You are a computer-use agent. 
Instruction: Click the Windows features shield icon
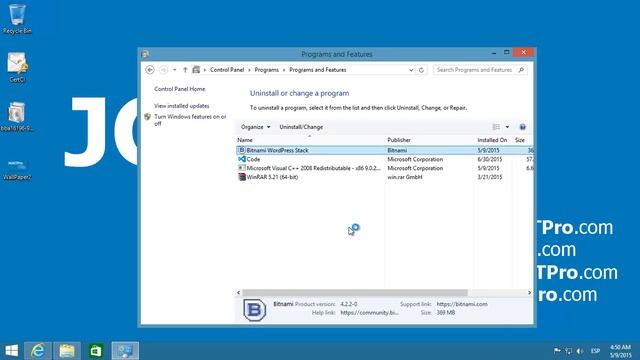[x=148, y=117]
